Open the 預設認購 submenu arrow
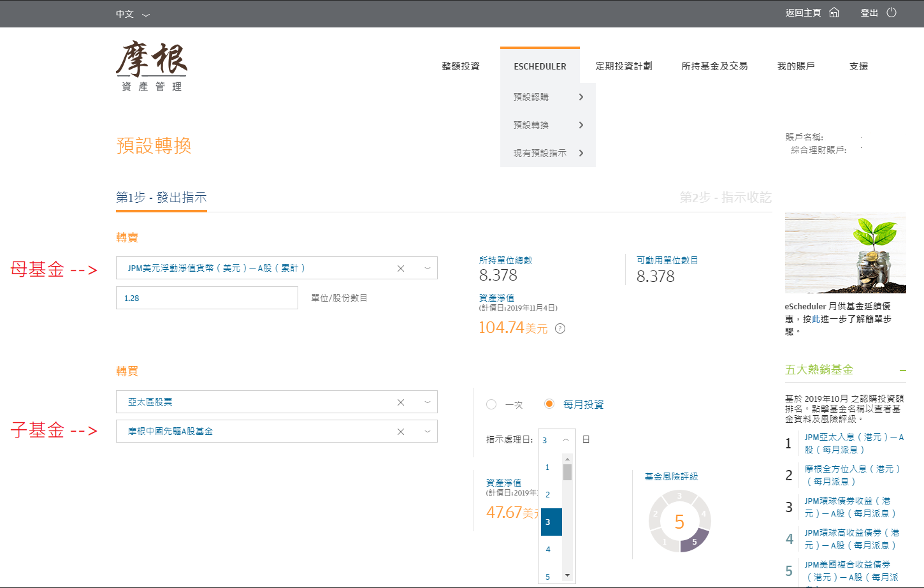The width and height of the screenshot is (924, 588). pyautogui.click(x=581, y=97)
